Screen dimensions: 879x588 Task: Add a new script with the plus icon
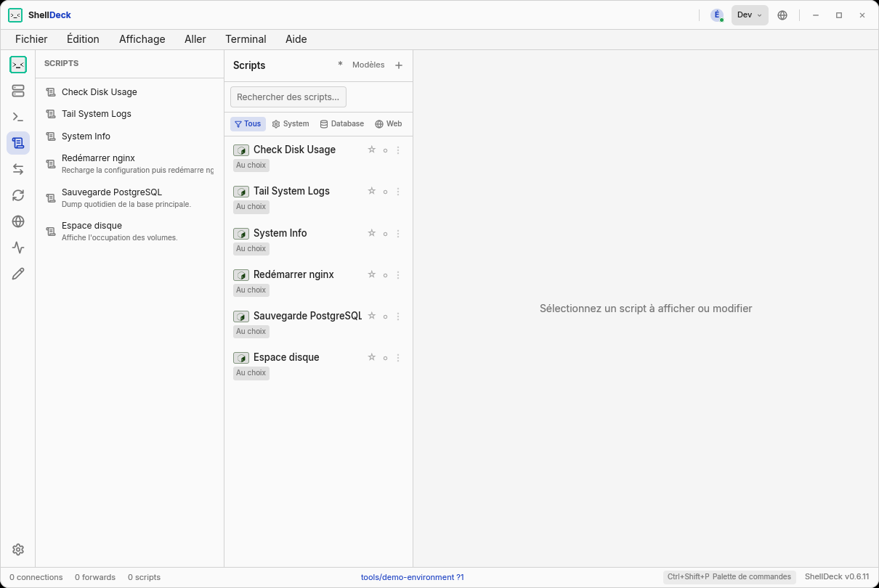[x=399, y=65]
